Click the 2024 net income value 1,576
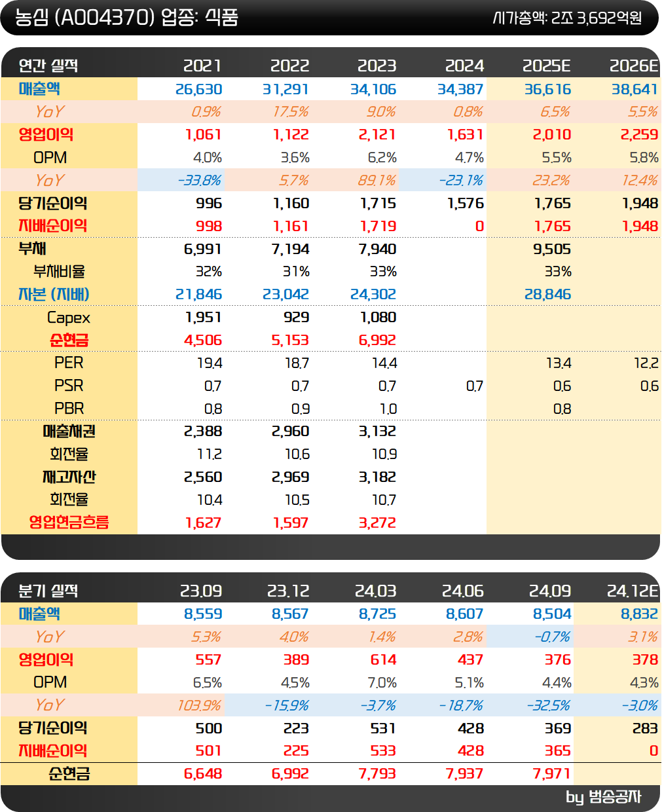The height and width of the screenshot is (812, 662). click(466, 203)
